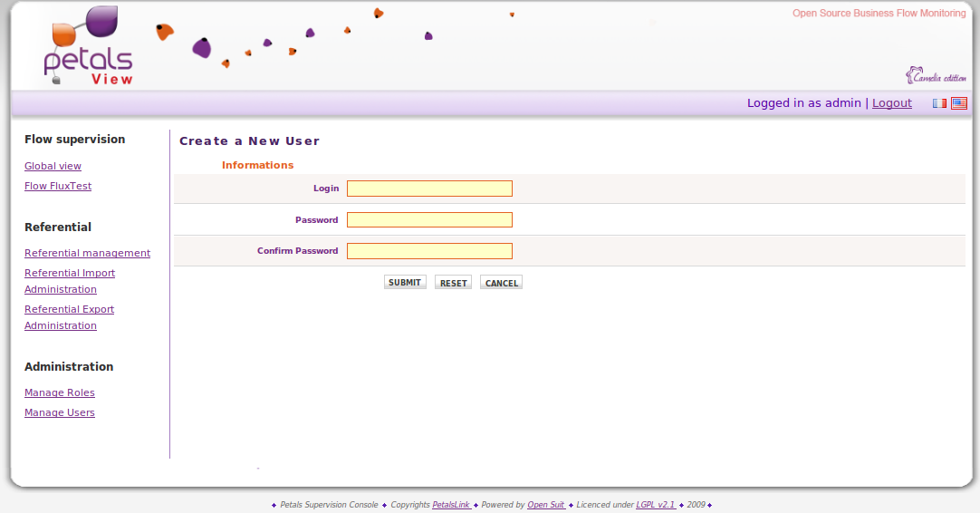The height and width of the screenshot is (513, 980).
Task: Open Flow FluxTest in sidebar
Action: click(x=58, y=187)
